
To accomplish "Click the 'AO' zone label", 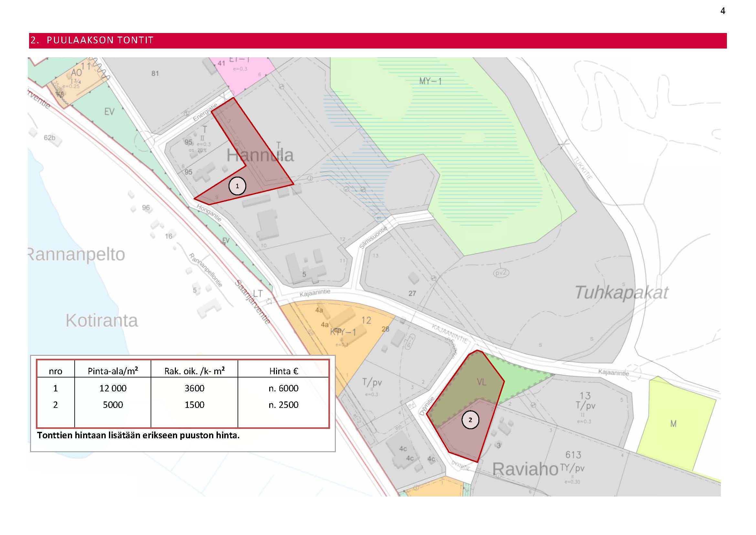I will (76, 73).
